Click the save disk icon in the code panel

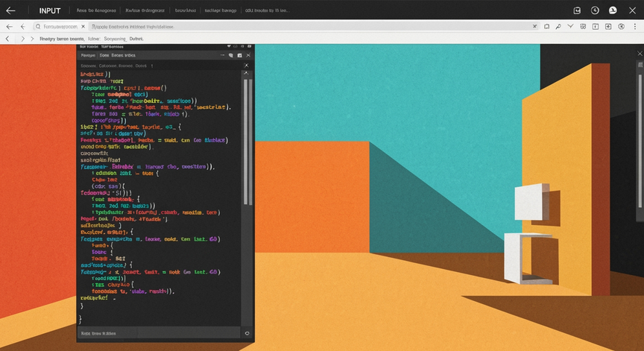[x=239, y=55]
